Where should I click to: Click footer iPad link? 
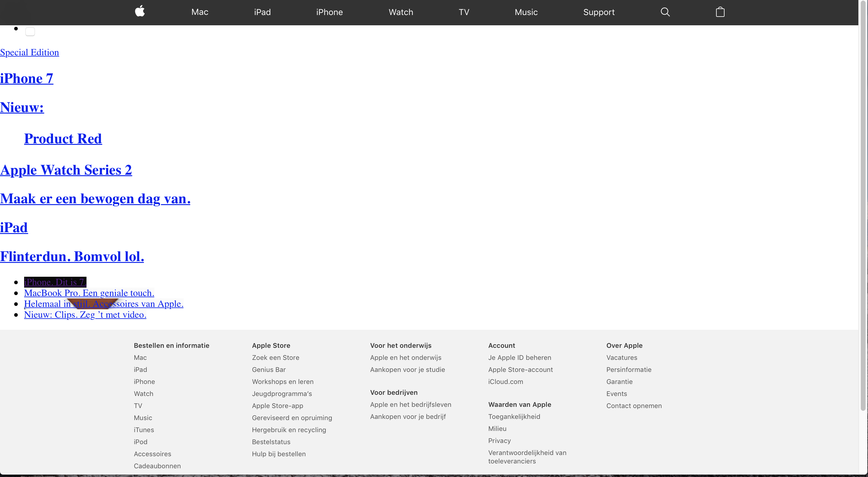(x=140, y=369)
